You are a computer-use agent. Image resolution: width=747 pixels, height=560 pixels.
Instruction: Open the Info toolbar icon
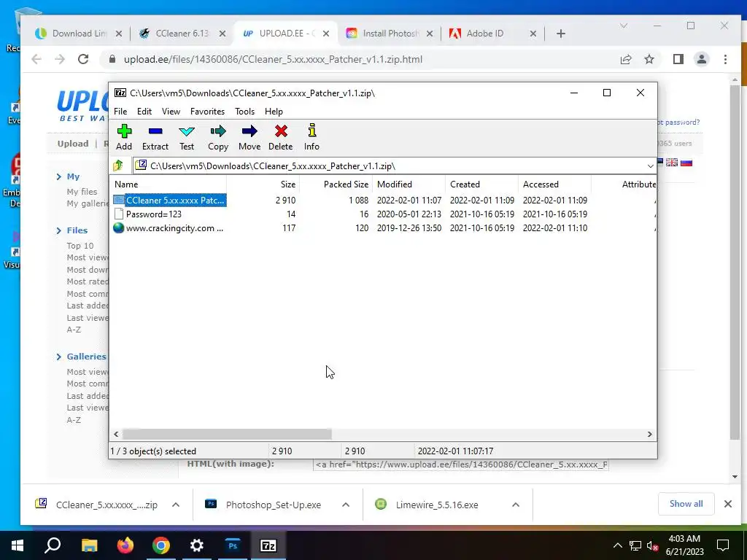(311, 138)
